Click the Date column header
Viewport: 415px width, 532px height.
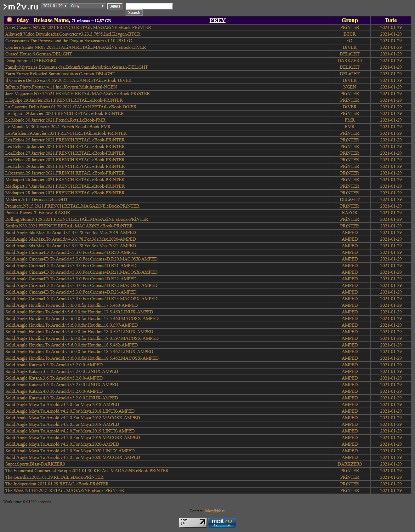click(x=391, y=20)
